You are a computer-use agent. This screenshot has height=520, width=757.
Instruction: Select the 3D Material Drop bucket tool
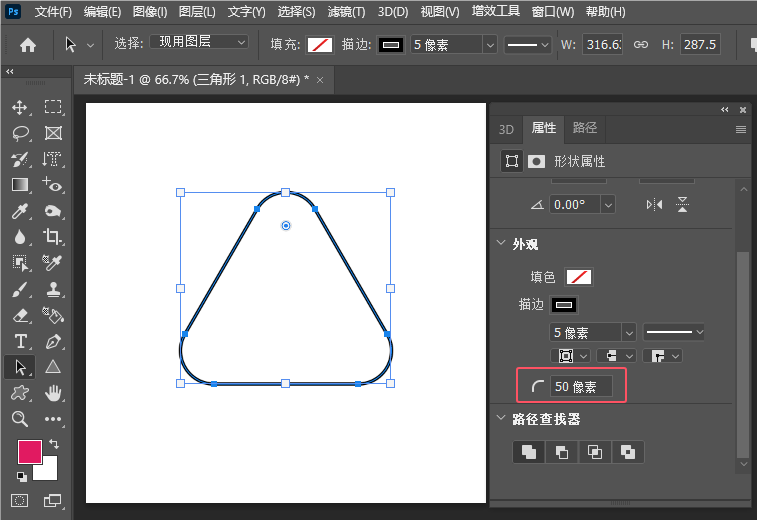[53, 316]
